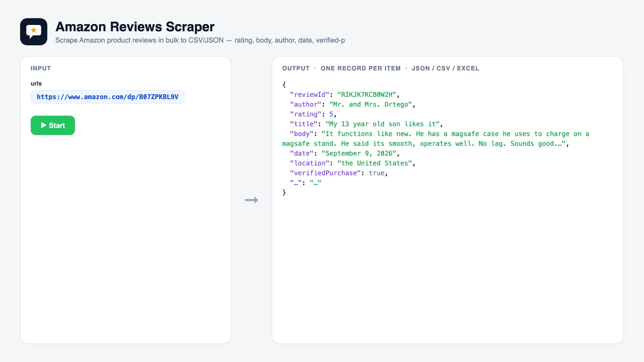Click the "date" JSON key
644x362 pixels.
(x=302, y=153)
